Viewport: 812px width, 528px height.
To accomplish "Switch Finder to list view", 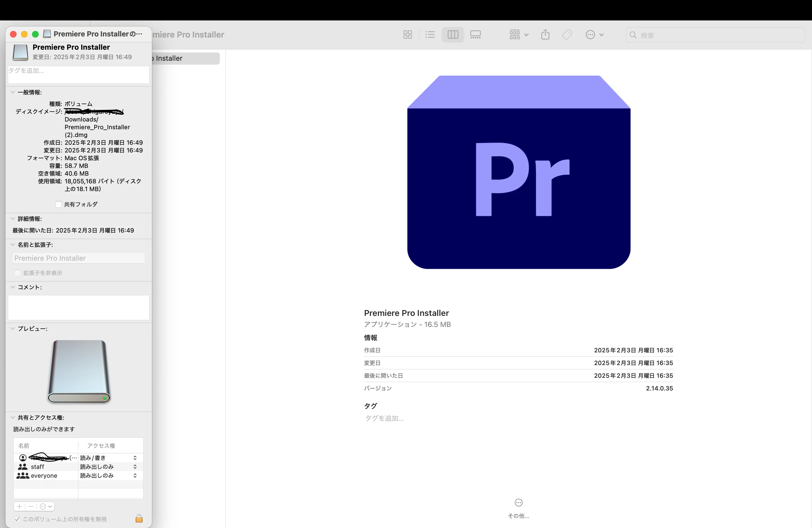I will (430, 35).
